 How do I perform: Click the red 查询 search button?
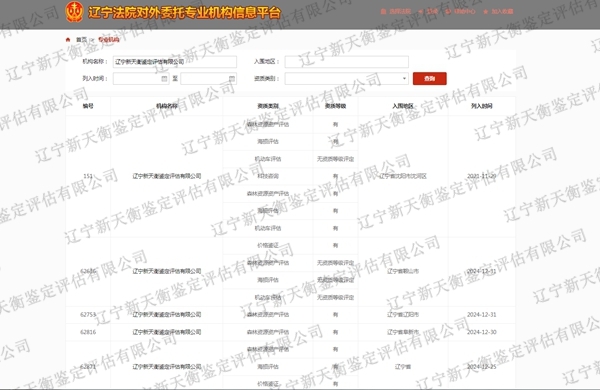click(x=429, y=78)
